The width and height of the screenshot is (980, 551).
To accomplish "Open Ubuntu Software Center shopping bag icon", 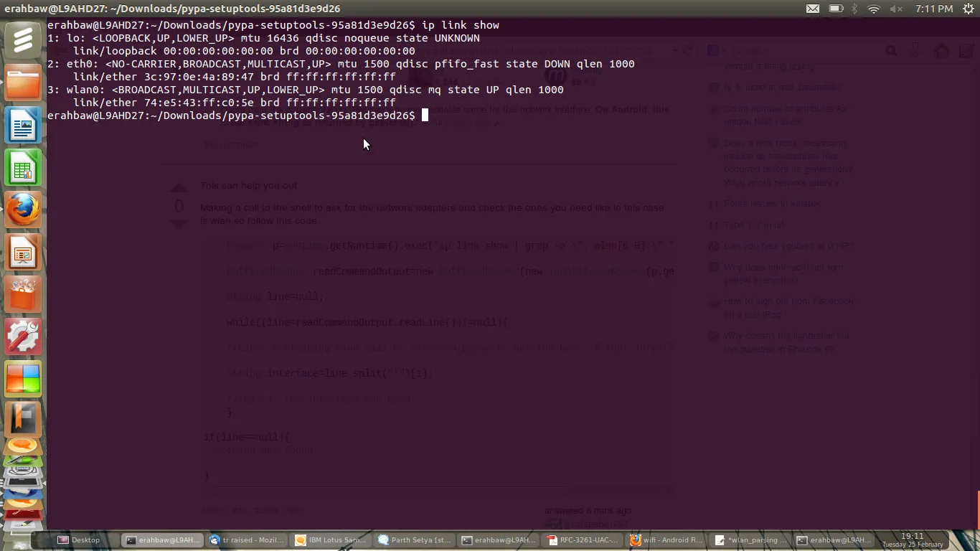I will tap(23, 295).
